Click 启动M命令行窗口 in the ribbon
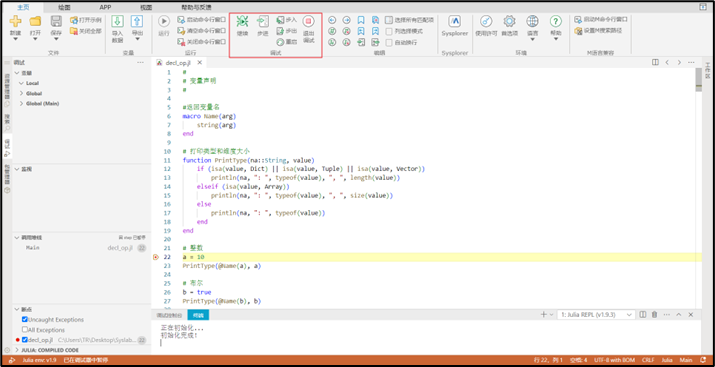The height and width of the screenshot is (367, 715). point(601,20)
